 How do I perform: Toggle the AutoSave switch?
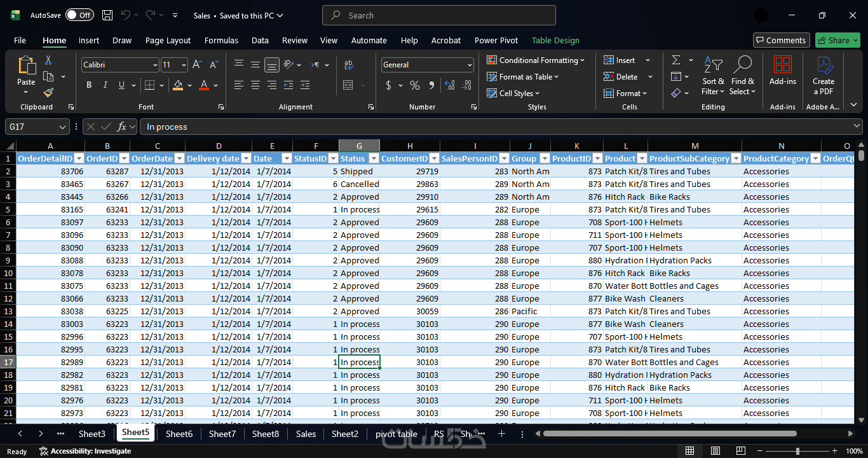[79, 15]
